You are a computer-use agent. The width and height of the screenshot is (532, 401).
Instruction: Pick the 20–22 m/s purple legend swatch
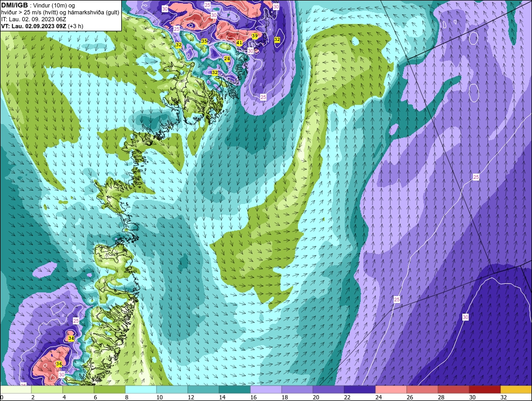click(328, 389)
